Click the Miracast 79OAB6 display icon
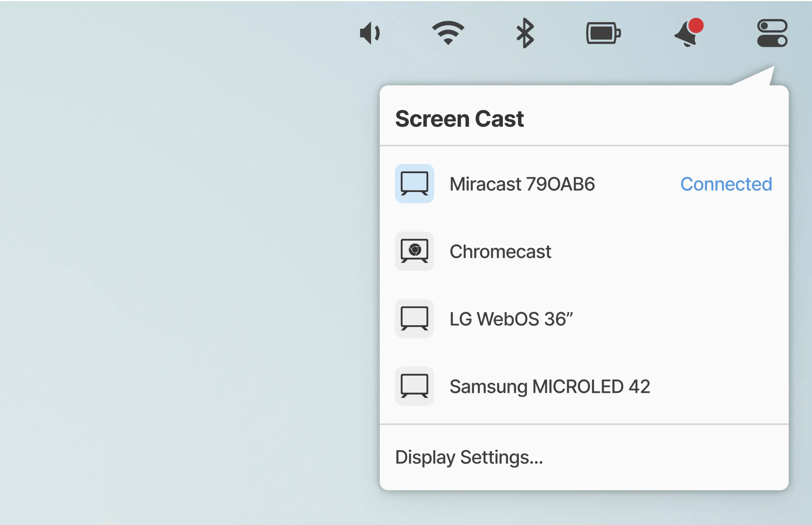 (414, 184)
